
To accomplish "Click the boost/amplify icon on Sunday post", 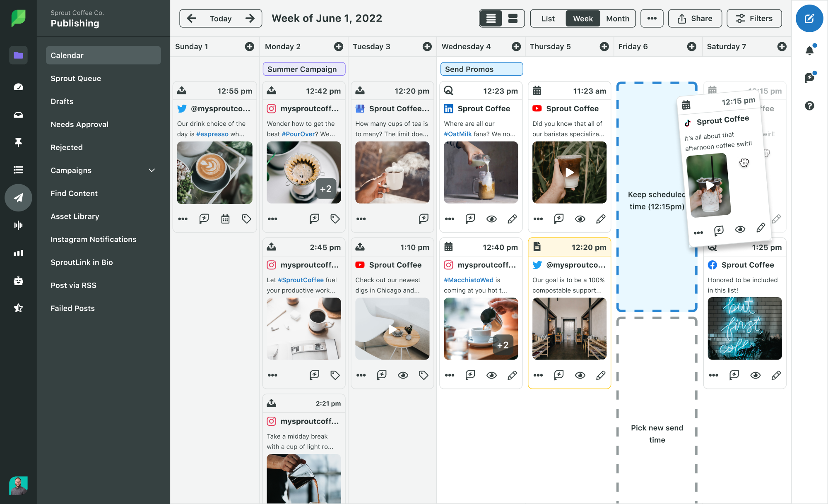I will (x=204, y=218).
